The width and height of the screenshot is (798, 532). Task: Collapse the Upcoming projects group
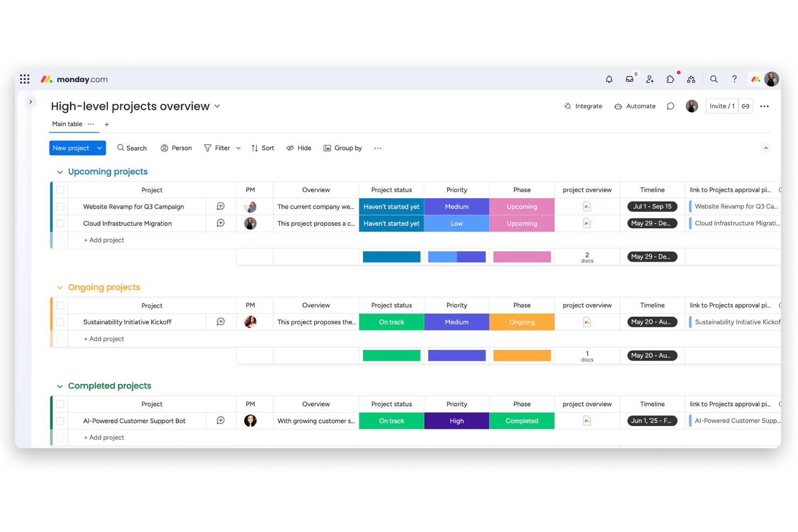pyautogui.click(x=59, y=171)
